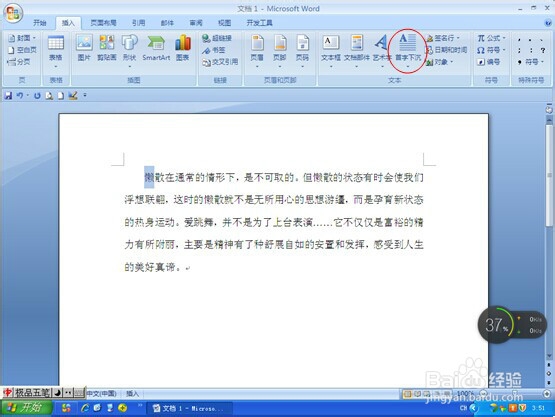
Task: Redo action in Quick Access Toolbar
Action: click(37, 95)
